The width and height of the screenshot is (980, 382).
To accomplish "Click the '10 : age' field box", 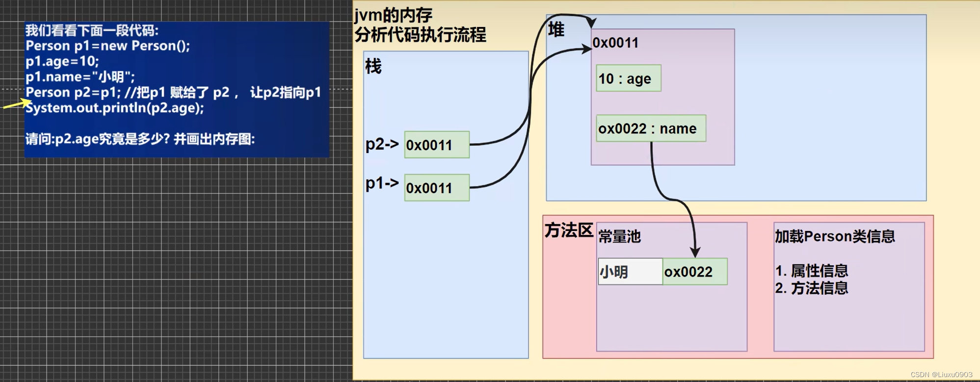I will [629, 78].
